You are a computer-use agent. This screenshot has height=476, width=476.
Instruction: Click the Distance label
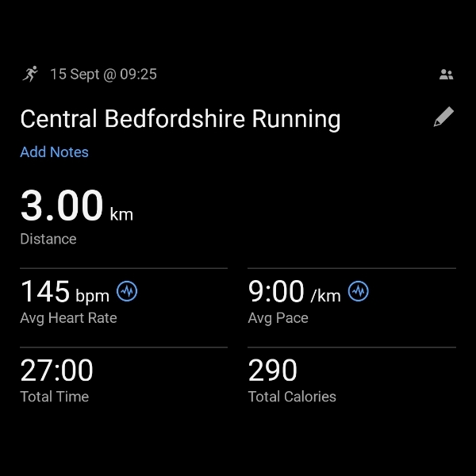(x=48, y=239)
